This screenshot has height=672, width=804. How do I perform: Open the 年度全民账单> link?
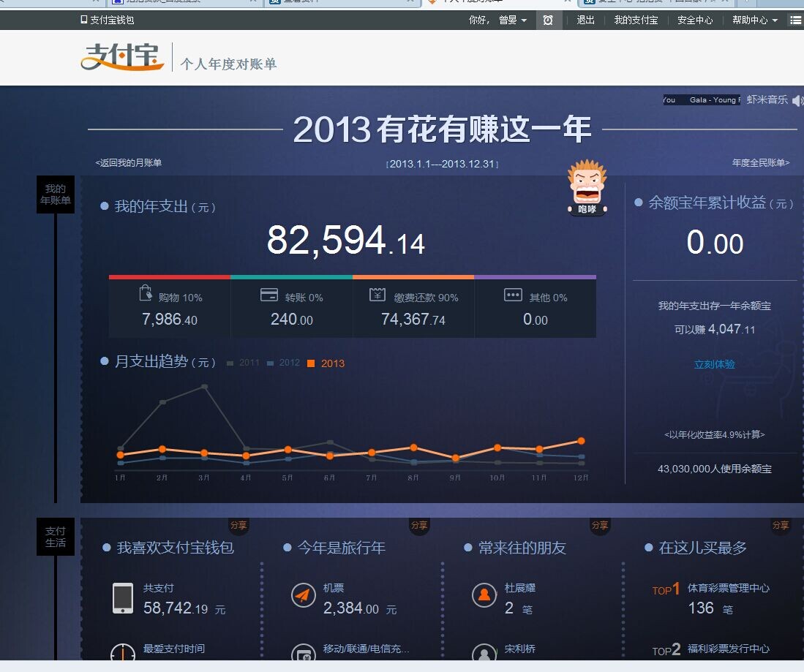click(761, 162)
